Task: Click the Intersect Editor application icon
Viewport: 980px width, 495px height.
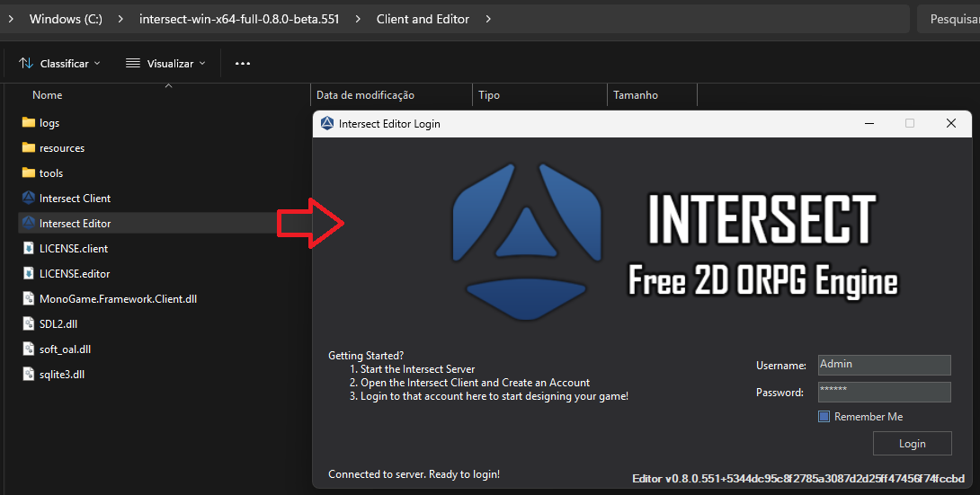Action: [x=28, y=223]
